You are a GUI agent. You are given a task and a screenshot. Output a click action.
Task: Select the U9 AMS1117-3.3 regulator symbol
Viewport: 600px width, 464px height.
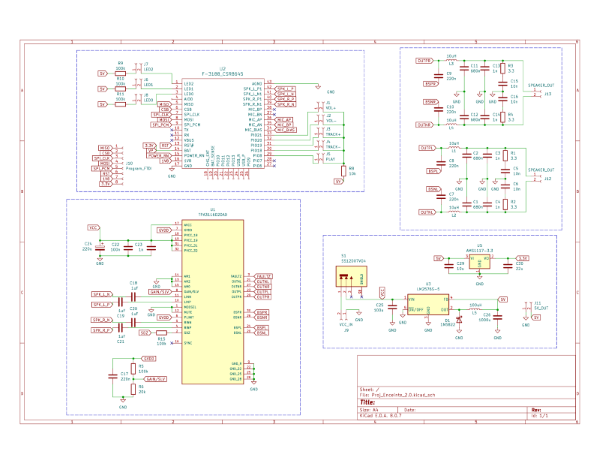[479, 262]
